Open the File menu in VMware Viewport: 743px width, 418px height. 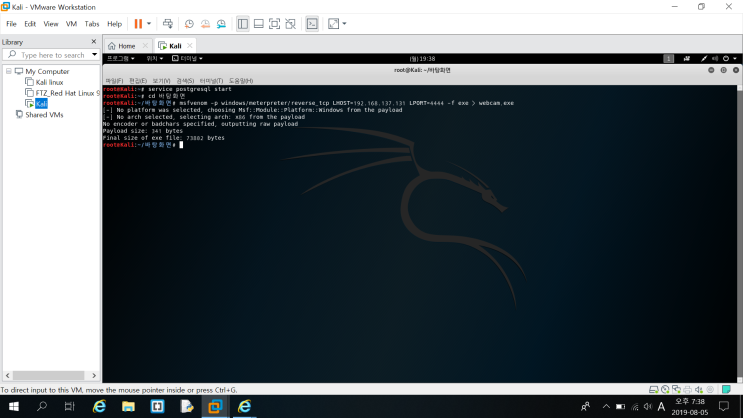click(11, 24)
